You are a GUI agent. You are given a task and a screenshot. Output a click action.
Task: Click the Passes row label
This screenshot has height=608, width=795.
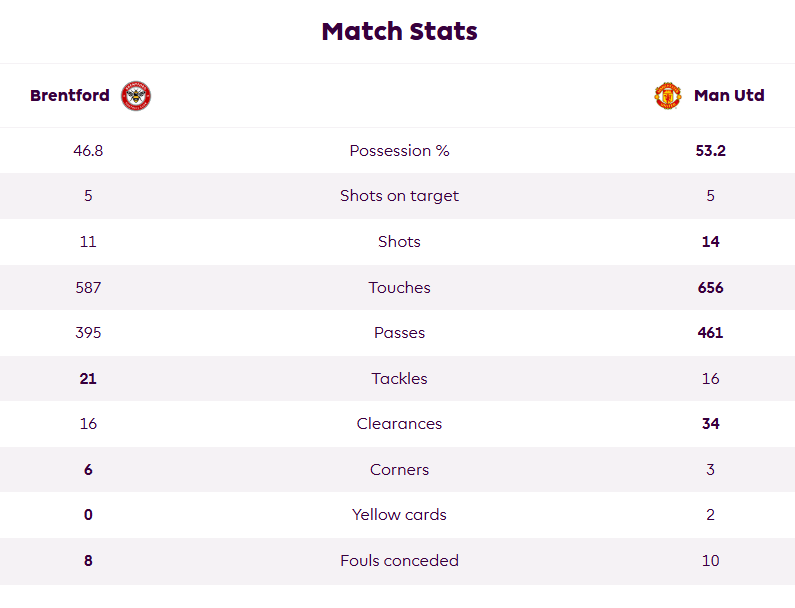tap(400, 333)
